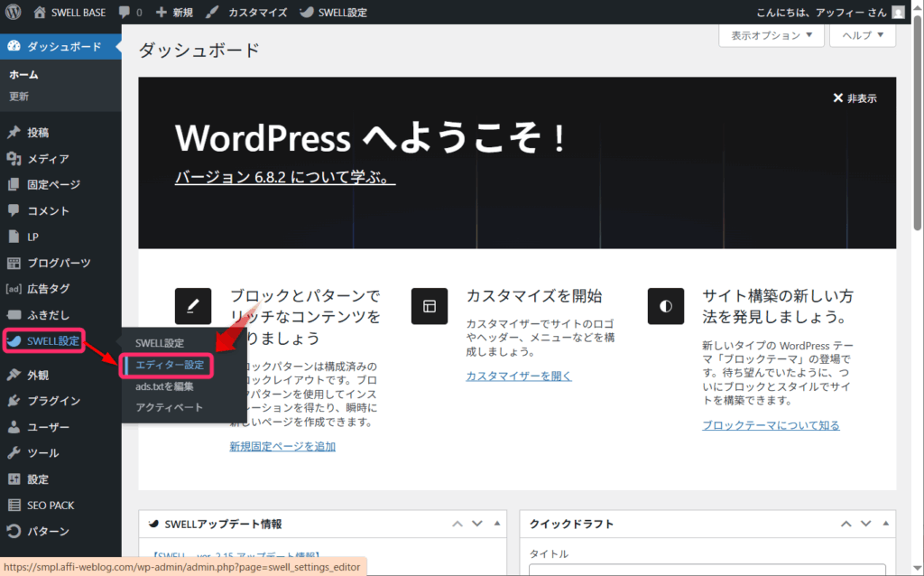Viewport: 924px width, 576px height.
Task: Click the speech bubble icon beside コメント
Action: 14,210
